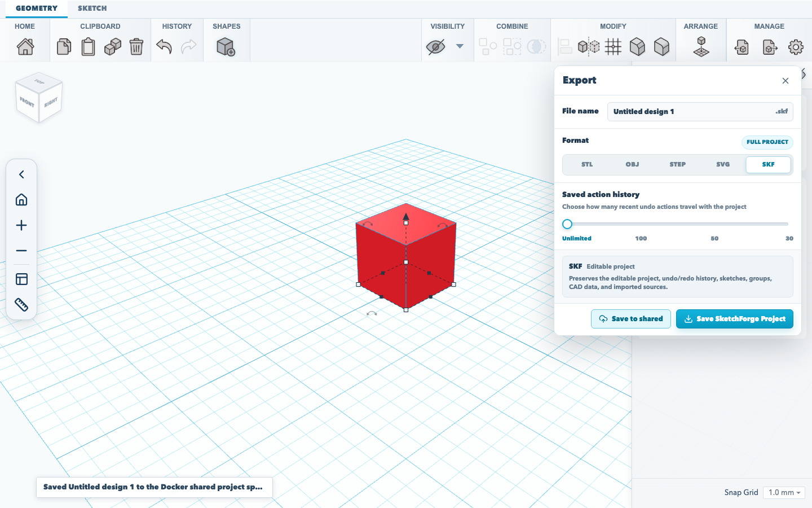The height and width of the screenshot is (508, 812).
Task: Delete selection with the trash icon
Action: pyautogui.click(x=136, y=47)
